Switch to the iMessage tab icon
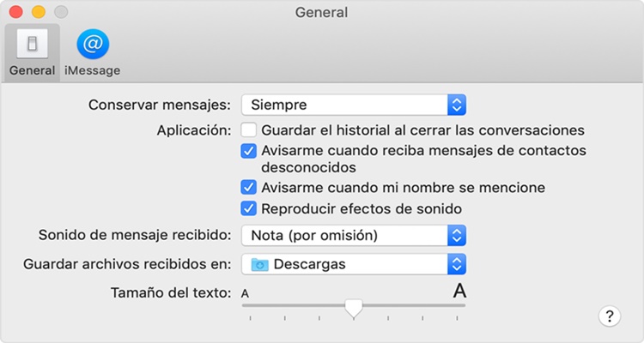Image resolution: width=644 pixels, height=343 pixels. (92, 43)
